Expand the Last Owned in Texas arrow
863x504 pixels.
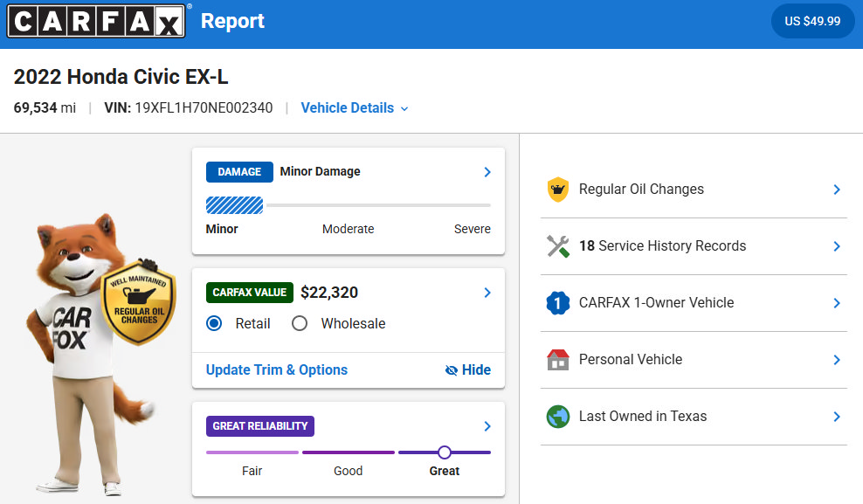coord(837,417)
